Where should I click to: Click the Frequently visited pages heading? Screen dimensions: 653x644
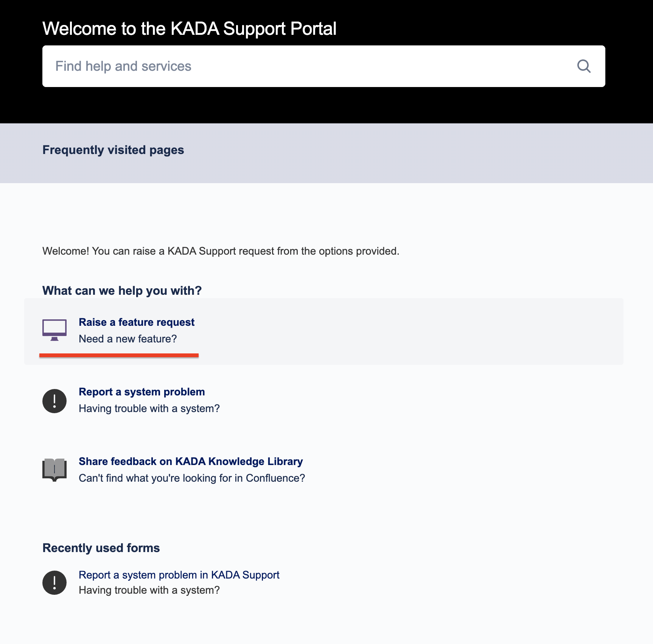point(113,150)
